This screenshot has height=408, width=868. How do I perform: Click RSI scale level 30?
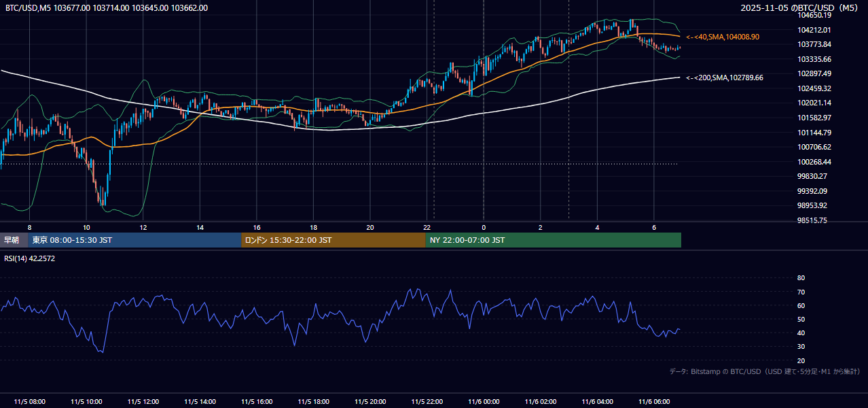[801, 347]
